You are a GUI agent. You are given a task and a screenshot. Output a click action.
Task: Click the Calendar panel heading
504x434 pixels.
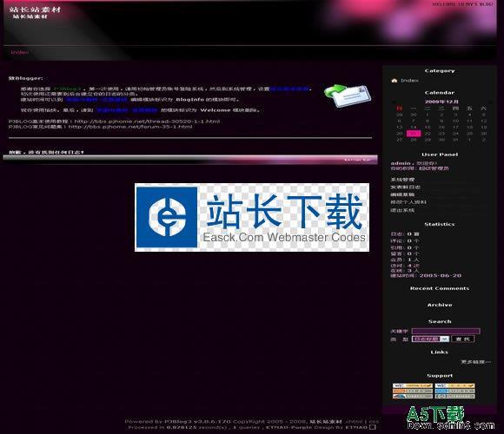click(x=440, y=93)
